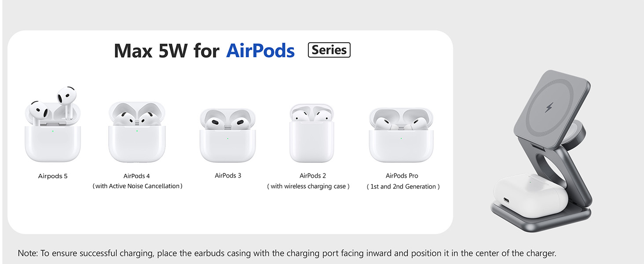Click with wireless charging case subtitle

pos(308,186)
